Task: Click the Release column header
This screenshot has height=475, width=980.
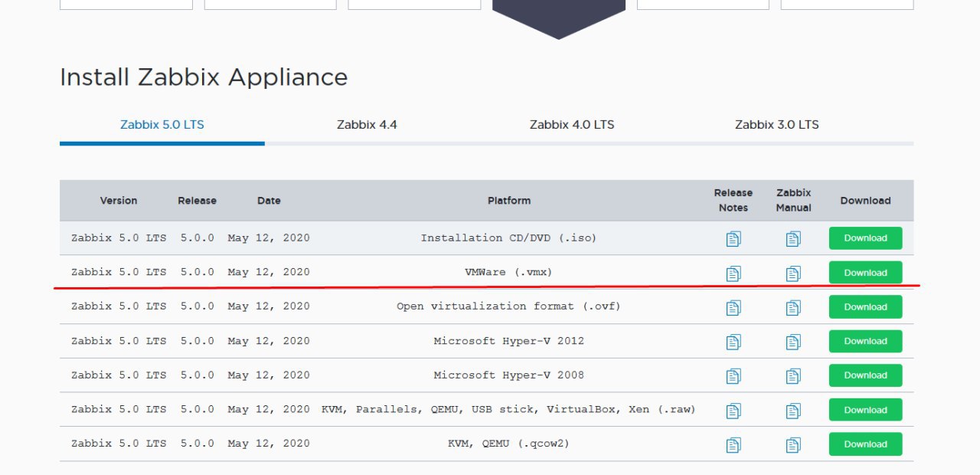Action: tap(198, 201)
